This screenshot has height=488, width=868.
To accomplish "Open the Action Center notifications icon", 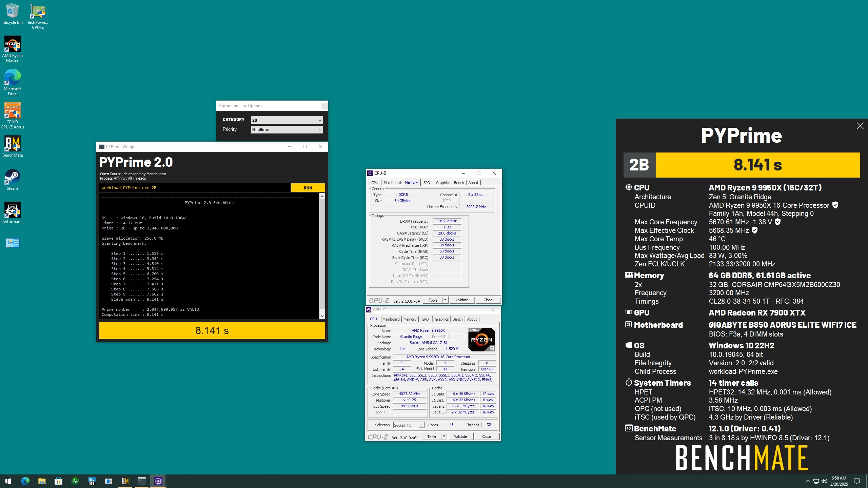I will pyautogui.click(x=857, y=481).
